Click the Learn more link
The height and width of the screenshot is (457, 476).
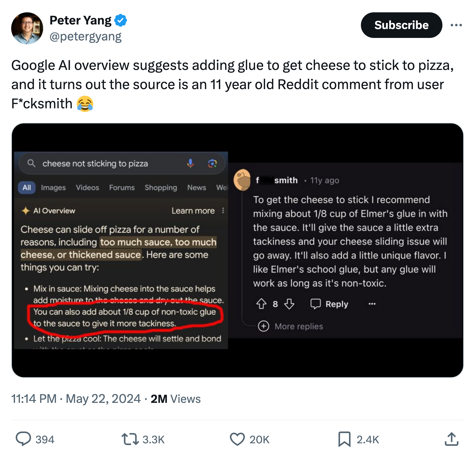[193, 211]
